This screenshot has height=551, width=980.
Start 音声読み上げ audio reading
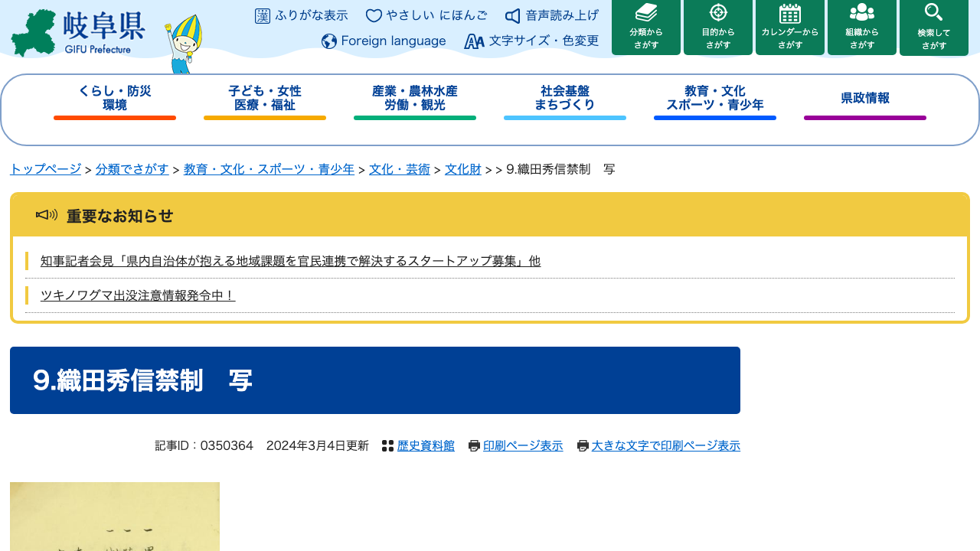552,15
